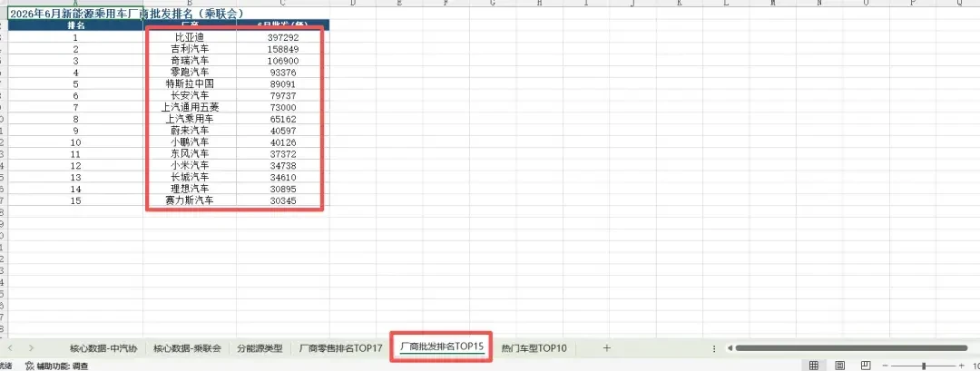Viewport: 980px width, 371px height.
Task: Select the cell with value 34610
Action: pyautogui.click(x=282, y=178)
